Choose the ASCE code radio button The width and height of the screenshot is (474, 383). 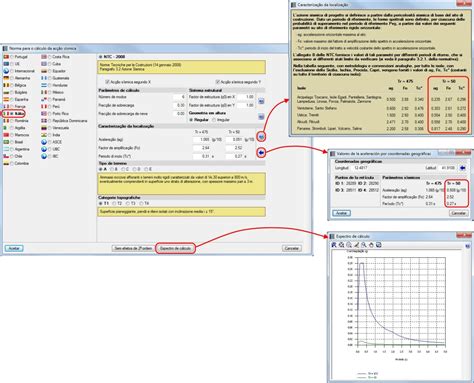[49, 142]
